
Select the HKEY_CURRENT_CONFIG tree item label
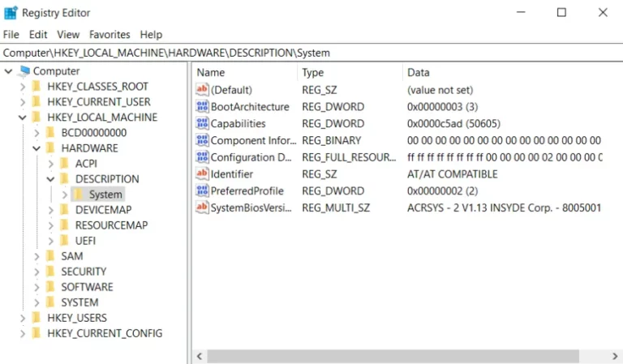click(105, 333)
